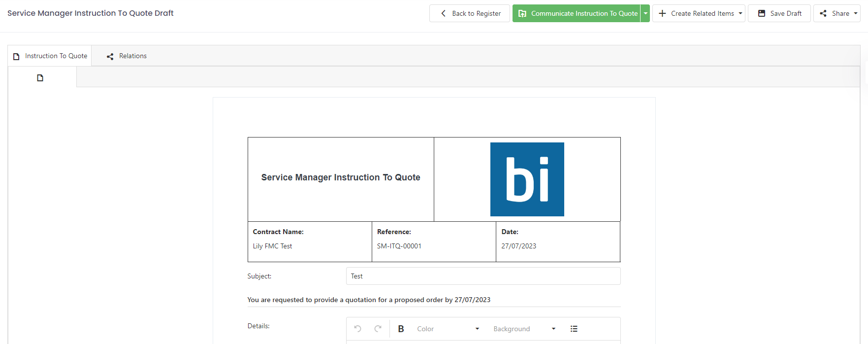Viewport: 868px width, 344px height.
Task: Click the quotation request sentence text
Action: click(x=369, y=300)
